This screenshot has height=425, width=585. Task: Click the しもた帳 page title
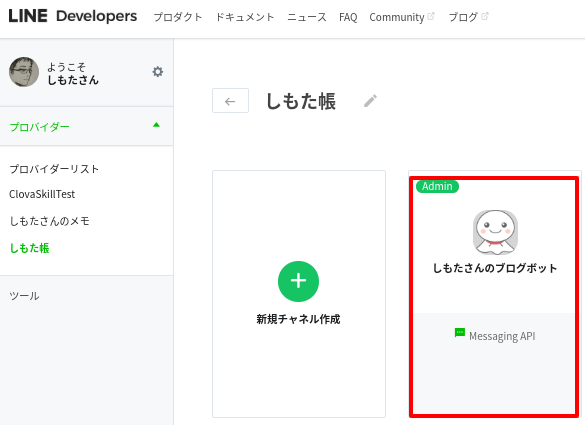tap(301, 101)
